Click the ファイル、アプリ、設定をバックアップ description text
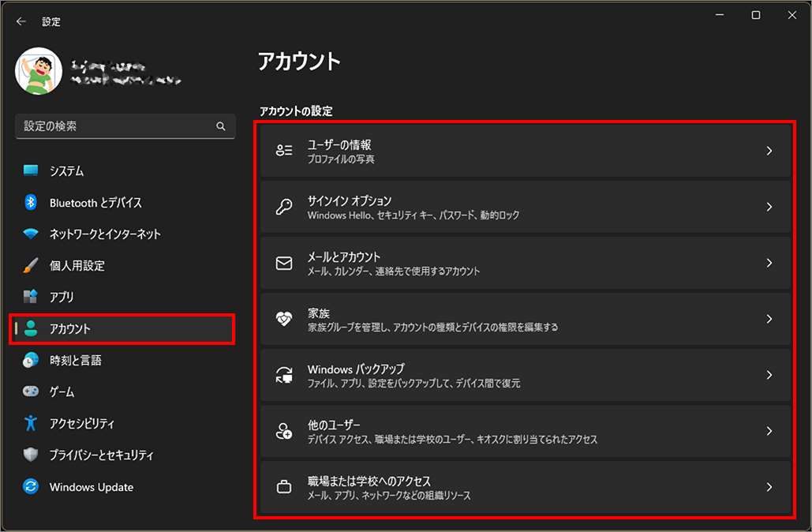 pos(413,384)
